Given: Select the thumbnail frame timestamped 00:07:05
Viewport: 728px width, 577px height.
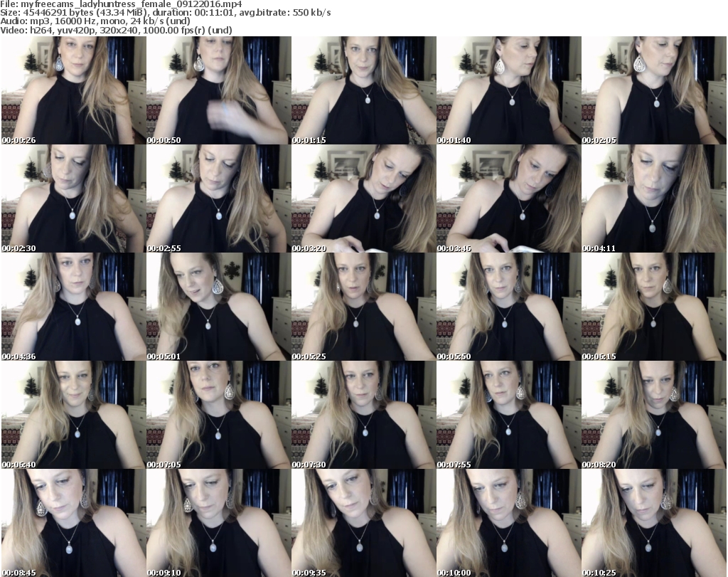Looking at the screenshot, I should (219, 415).
